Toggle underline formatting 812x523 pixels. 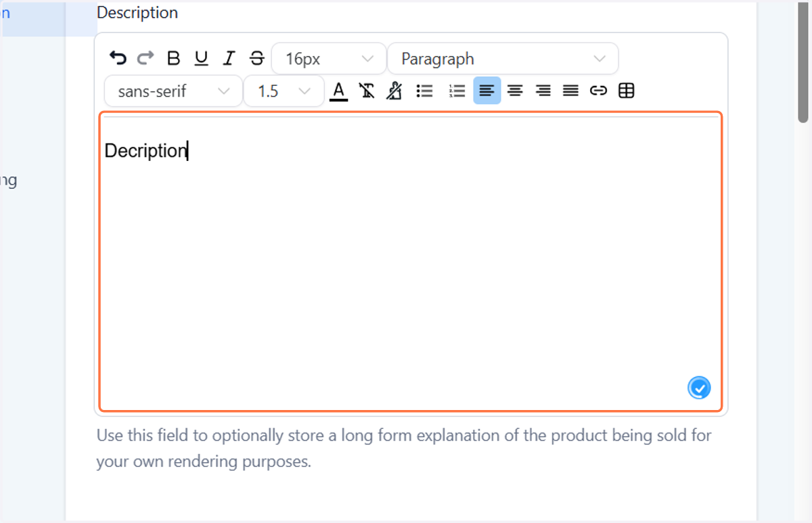pyautogui.click(x=201, y=58)
